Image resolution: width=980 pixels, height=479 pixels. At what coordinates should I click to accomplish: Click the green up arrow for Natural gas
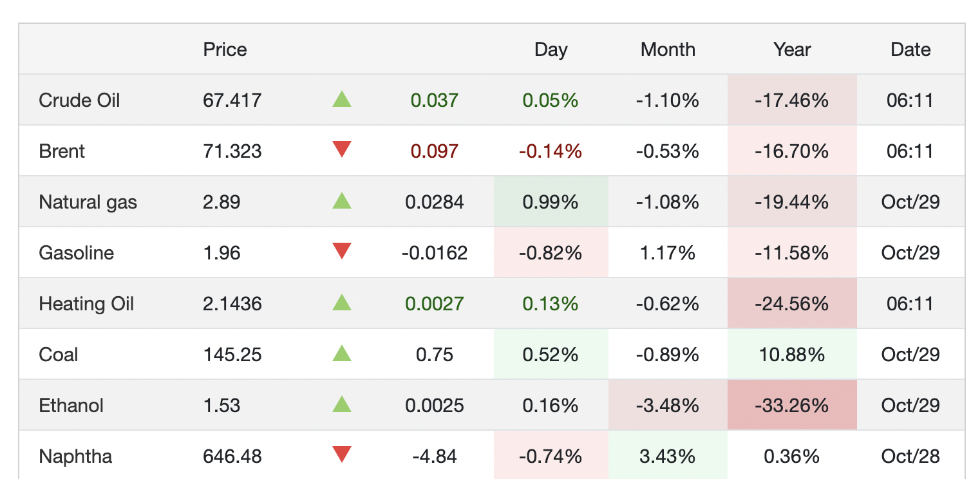[342, 201]
